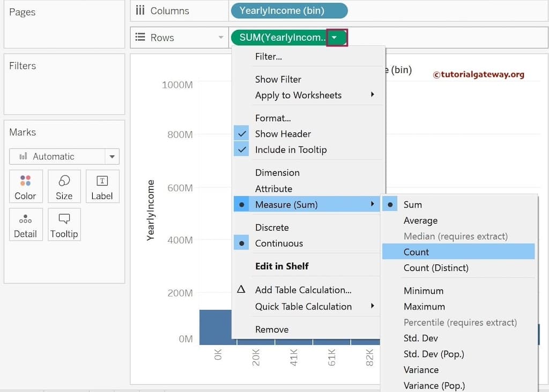549x392 pixels.
Task: Click the Detail marks card icon
Action: [25, 219]
